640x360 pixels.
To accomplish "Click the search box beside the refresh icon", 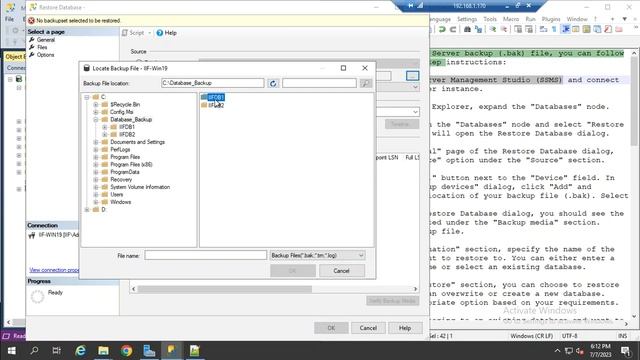I will pyautogui.click(x=319, y=83).
